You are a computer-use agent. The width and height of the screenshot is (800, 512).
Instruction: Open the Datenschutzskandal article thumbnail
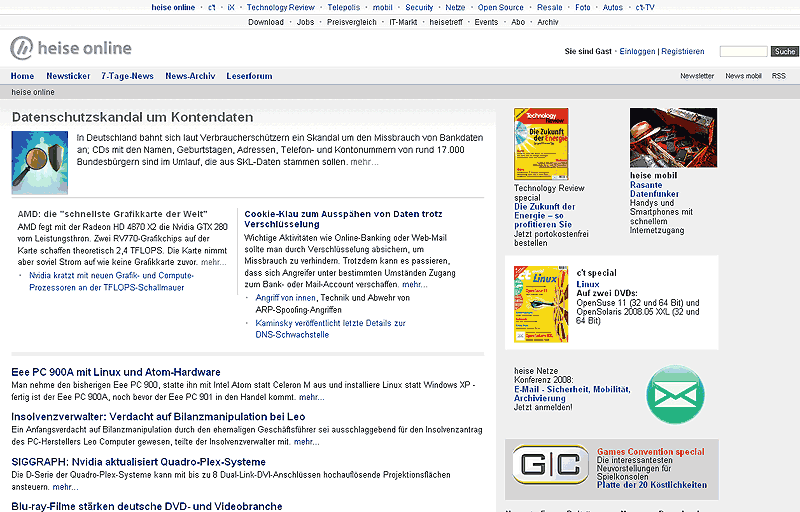click(40, 163)
